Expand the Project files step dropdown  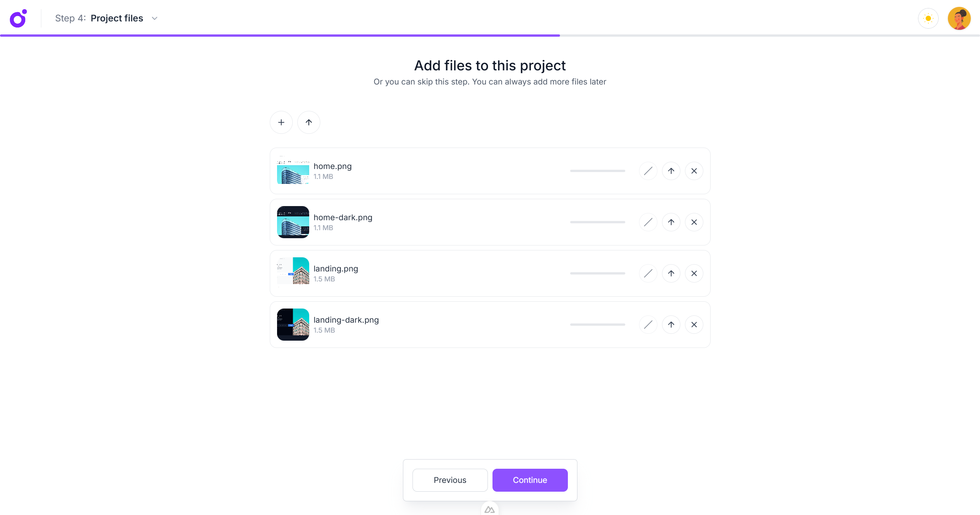click(x=154, y=18)
